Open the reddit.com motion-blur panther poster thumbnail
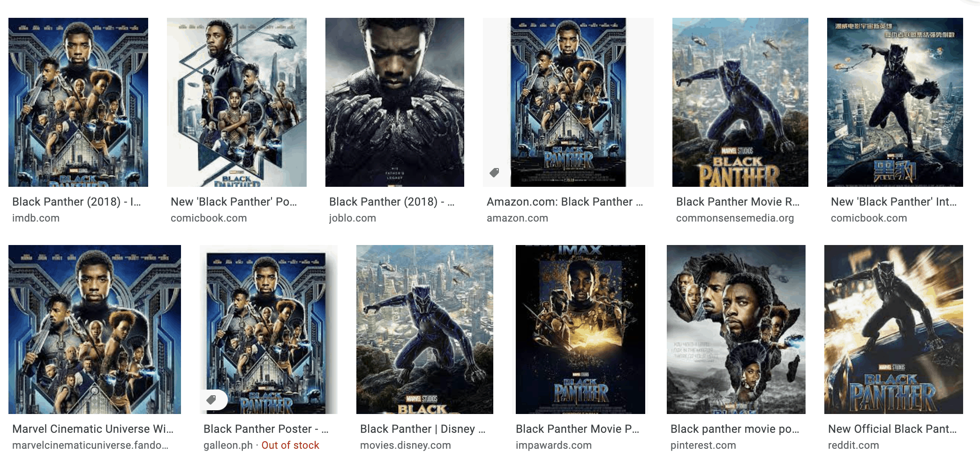The height and width of the screenshot is (460, 980). (894, 330)
